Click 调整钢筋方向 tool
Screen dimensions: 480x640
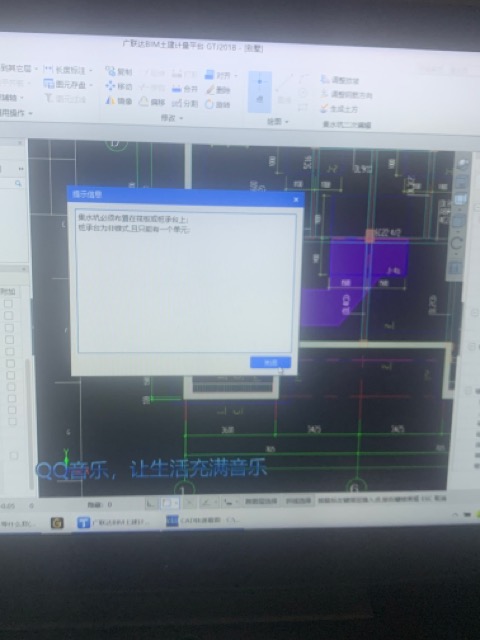tap(346, 95)
